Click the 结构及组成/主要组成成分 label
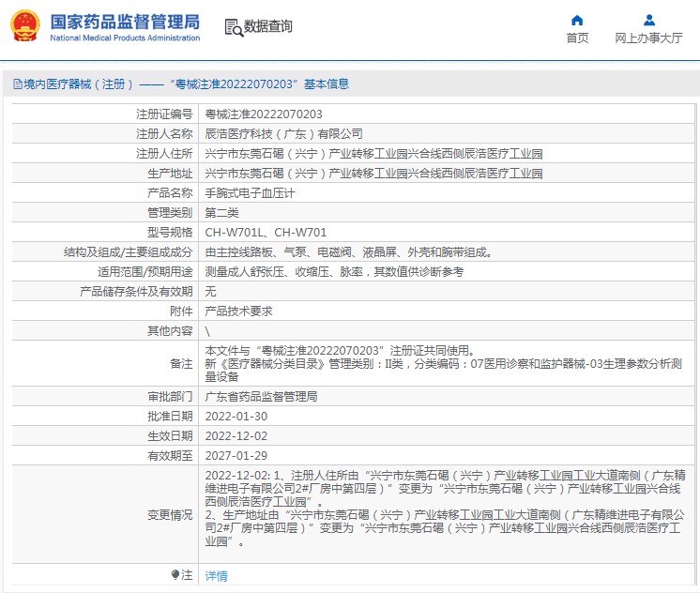The image size is (700, 593). tap(129, 252)
